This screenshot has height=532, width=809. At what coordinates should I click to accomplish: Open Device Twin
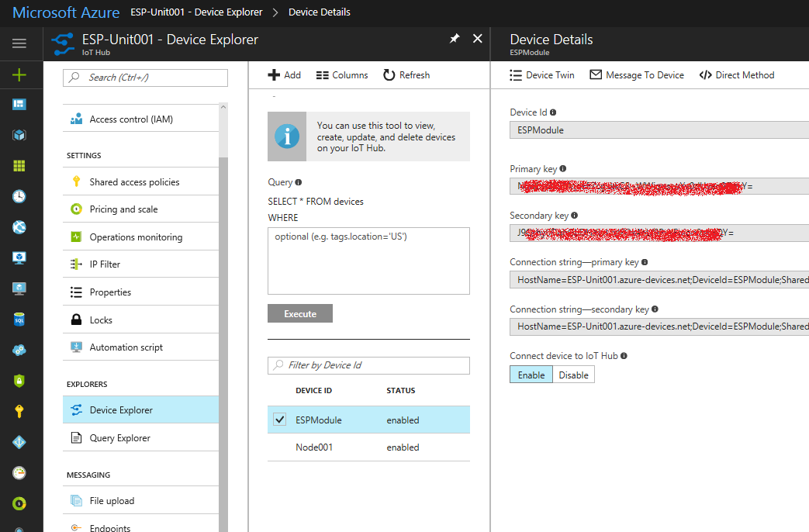[541, 74]
